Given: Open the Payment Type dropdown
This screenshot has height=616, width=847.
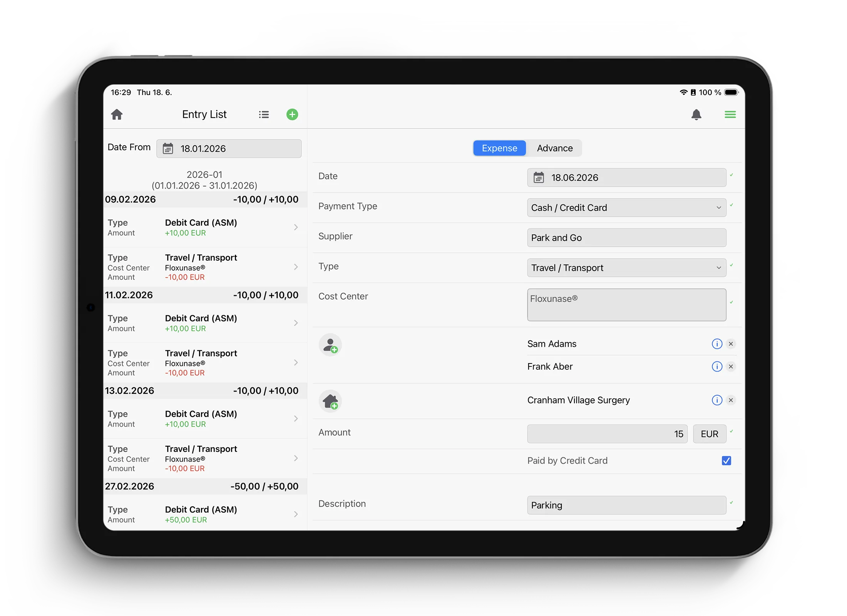Looking at the screenshot, I should 626,208.
